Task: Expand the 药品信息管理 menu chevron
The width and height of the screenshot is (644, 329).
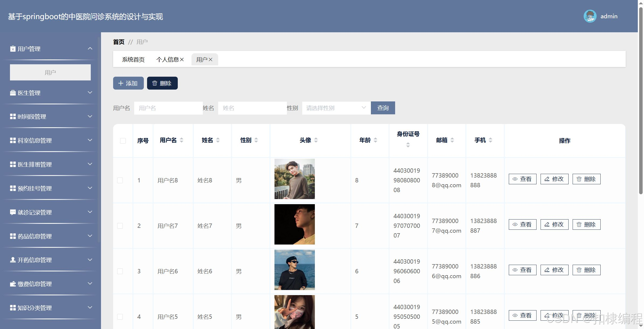Action: 90,236
